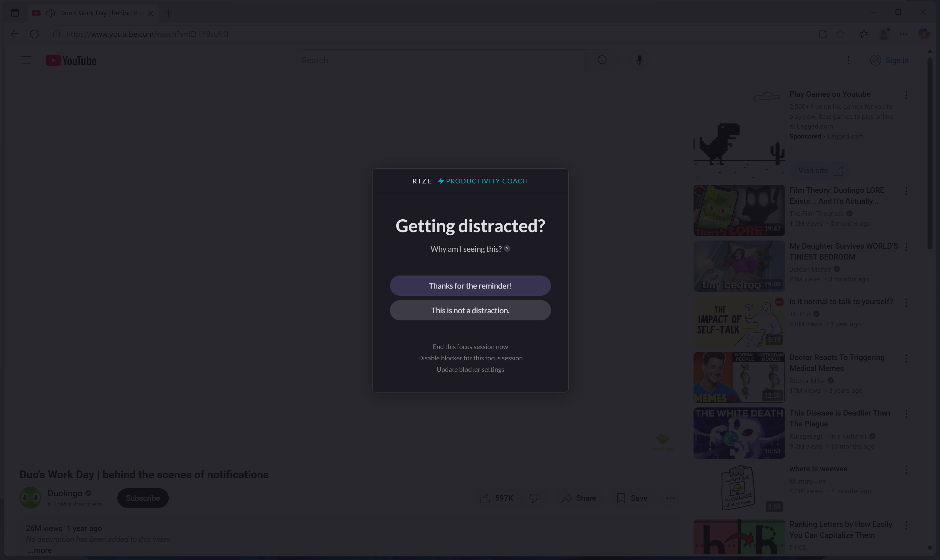
Task: Click the browser back arrow
Action: (15, 34)
